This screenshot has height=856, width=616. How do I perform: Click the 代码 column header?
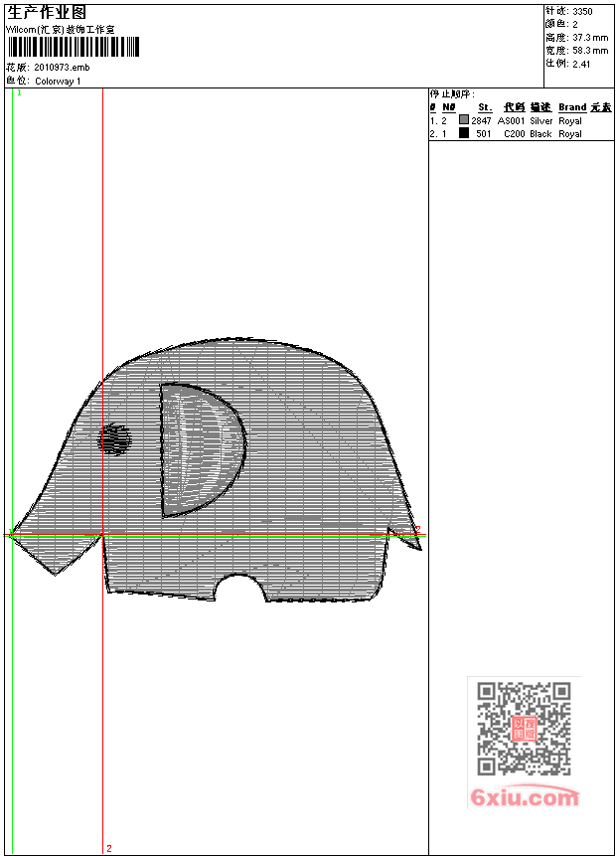(x=513, y=107)
